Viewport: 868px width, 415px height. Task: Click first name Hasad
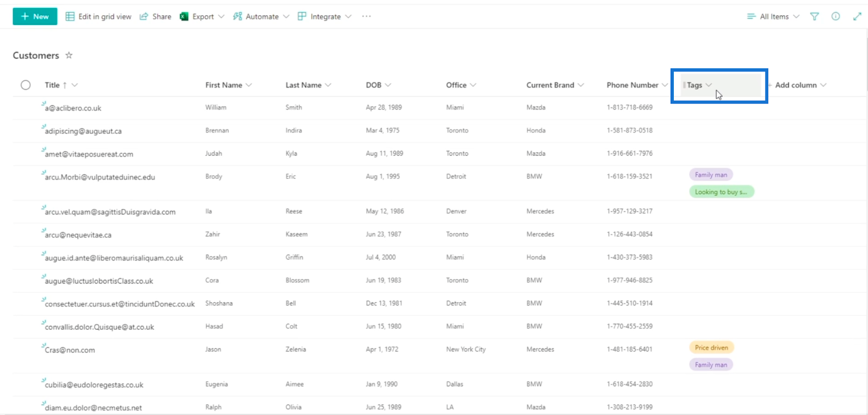(x=214, y=327)
